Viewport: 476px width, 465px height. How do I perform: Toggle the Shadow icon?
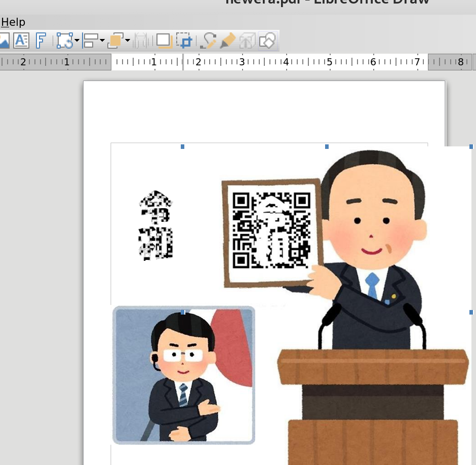(x=164, y=41)
